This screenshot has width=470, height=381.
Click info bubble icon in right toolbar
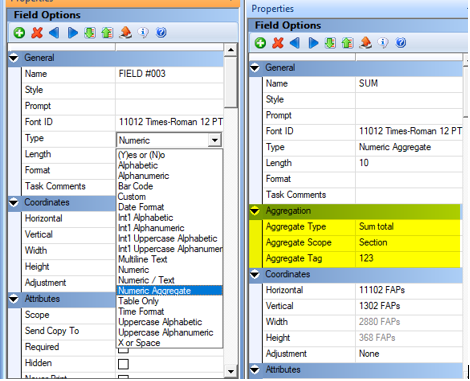click(x=383, y=43)
